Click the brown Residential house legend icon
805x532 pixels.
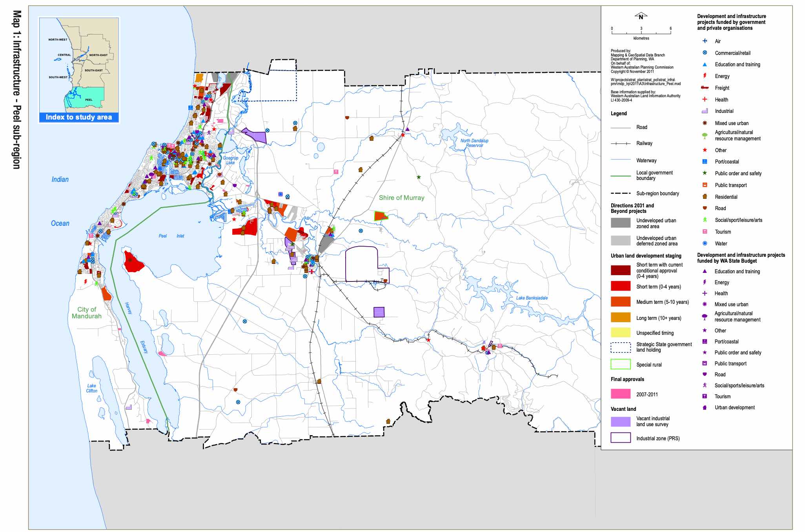[x=705, y=196]
